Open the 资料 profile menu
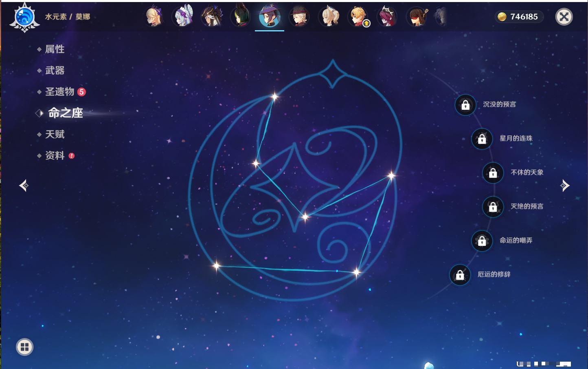 coord(55,155)
